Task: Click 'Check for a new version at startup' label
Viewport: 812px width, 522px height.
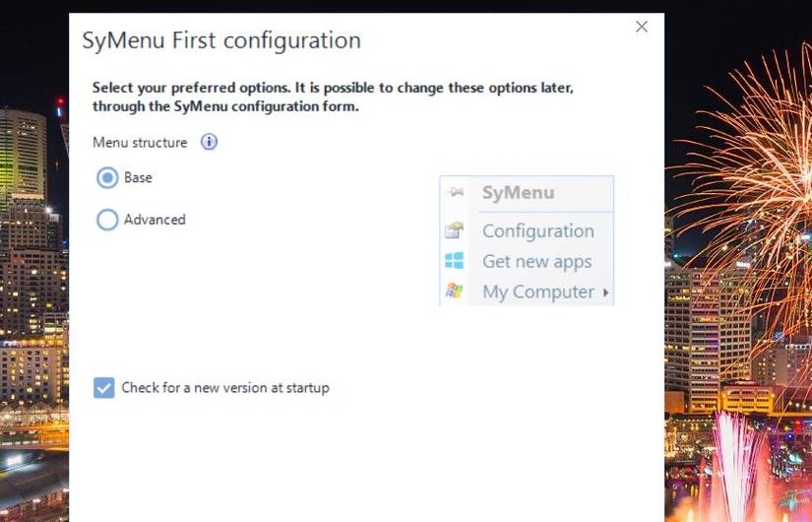Action: pos(224,388)
